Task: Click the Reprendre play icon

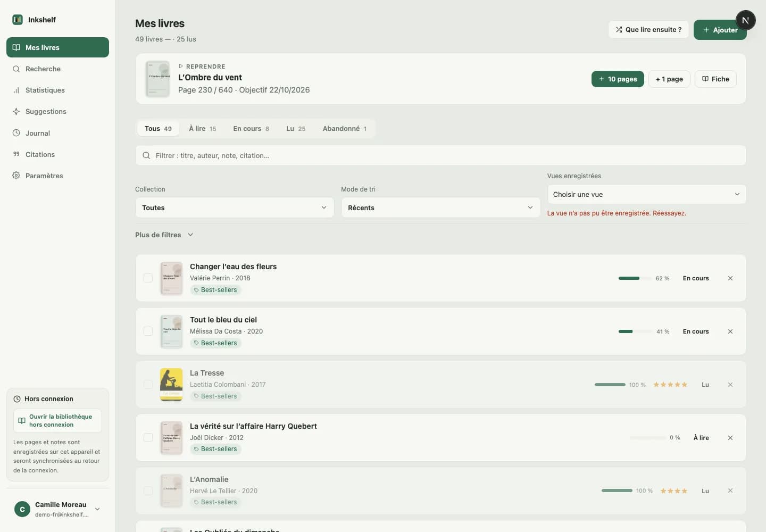Action: (181, 66)
